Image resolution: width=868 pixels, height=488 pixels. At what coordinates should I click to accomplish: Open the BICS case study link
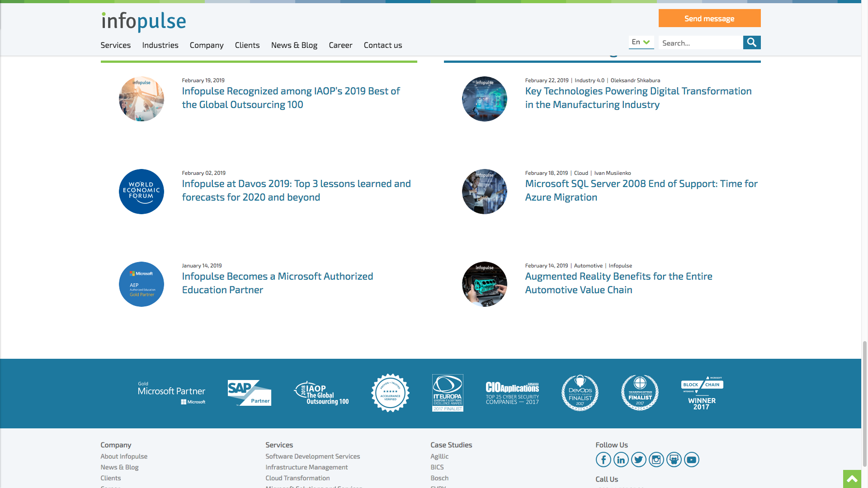pyautogui.click(x=437, y=467)
